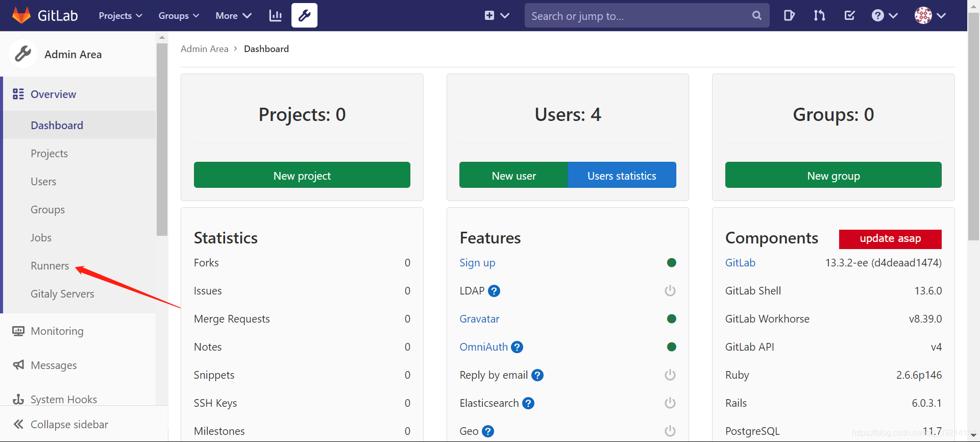Screen dimensions: 980x442
Task: Click the LDAP help question icon
Action: [x=494, y=291]
